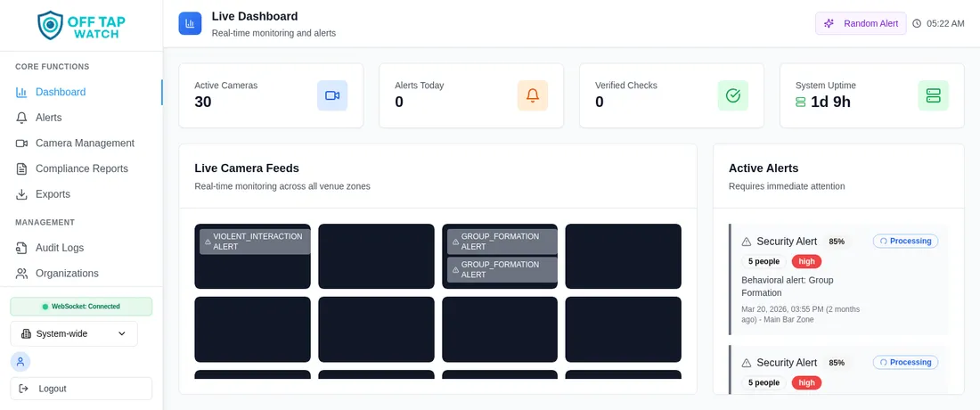Open the Dashboard menu item
This screenshot has height=410, width=980.
click(81, 92)
